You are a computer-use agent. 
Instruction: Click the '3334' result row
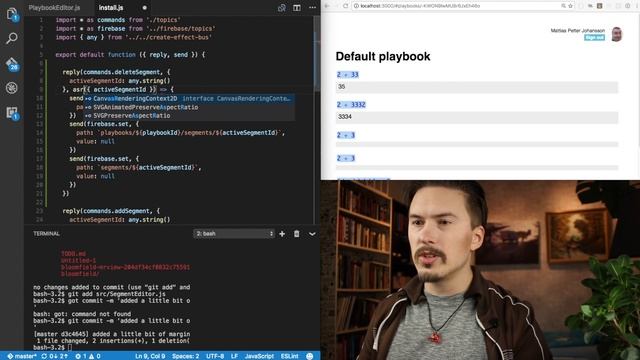(477, 117)
